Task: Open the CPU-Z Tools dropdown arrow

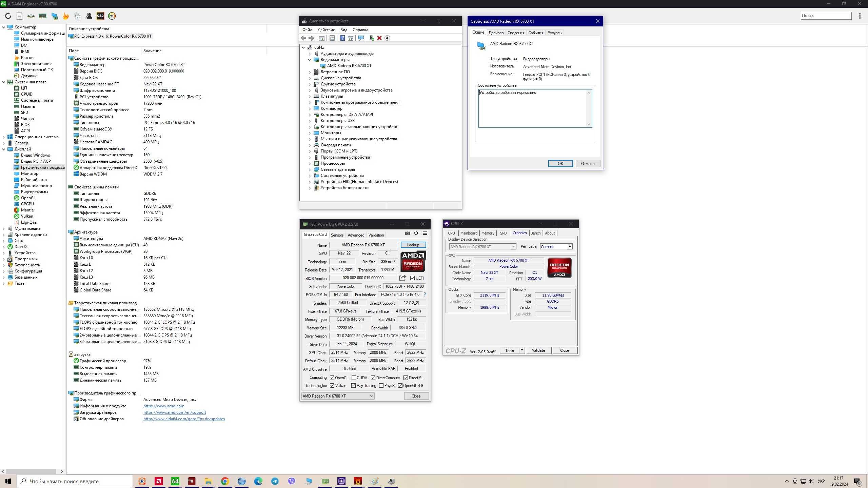Action: coord(522,350)
